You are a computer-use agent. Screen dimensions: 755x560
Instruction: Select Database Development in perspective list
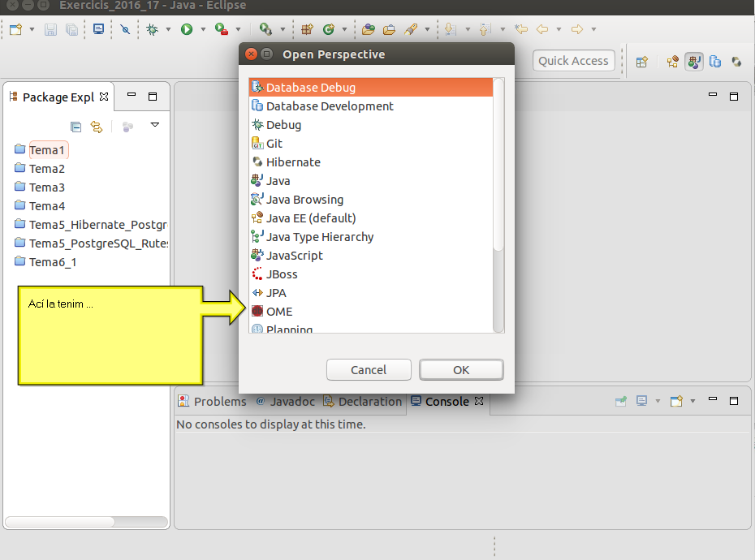coord(371,106)
